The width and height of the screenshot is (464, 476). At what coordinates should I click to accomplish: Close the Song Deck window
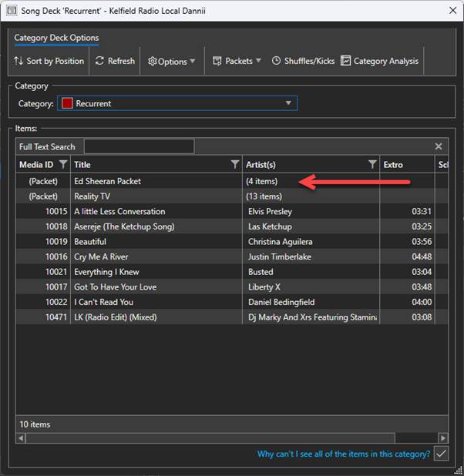click(x=452, y=11)
